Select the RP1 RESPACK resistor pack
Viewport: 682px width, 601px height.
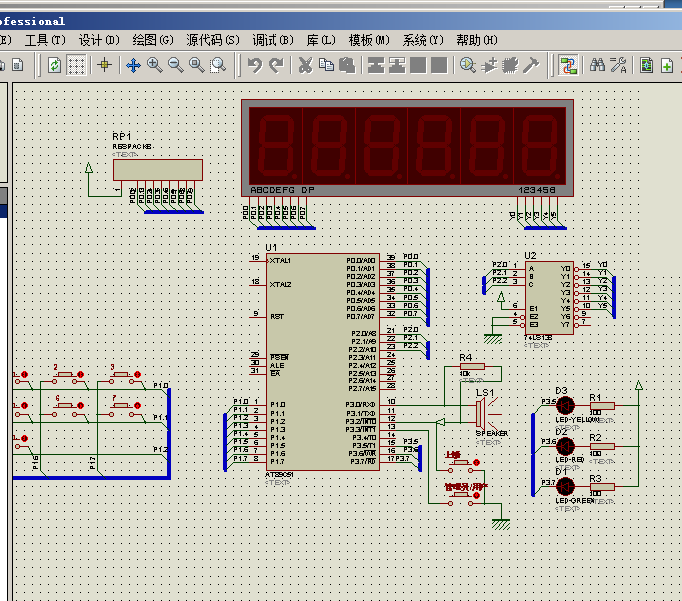coord(158,170)
